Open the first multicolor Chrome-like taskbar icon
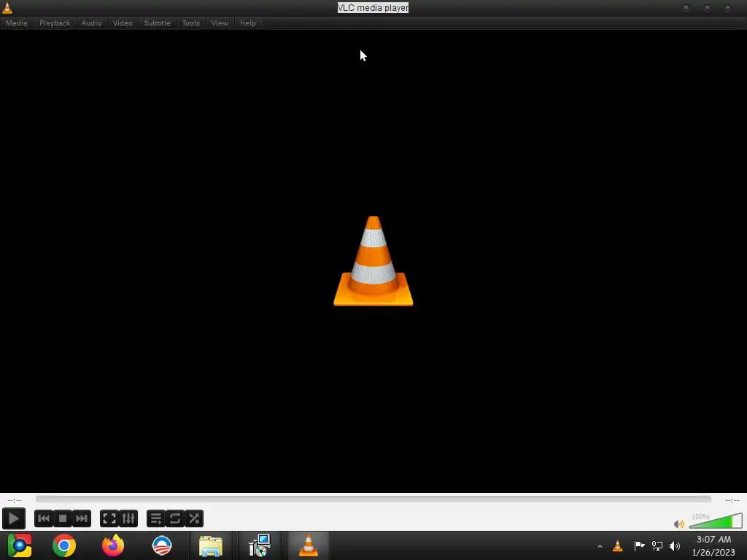 [x=20, y=545]
